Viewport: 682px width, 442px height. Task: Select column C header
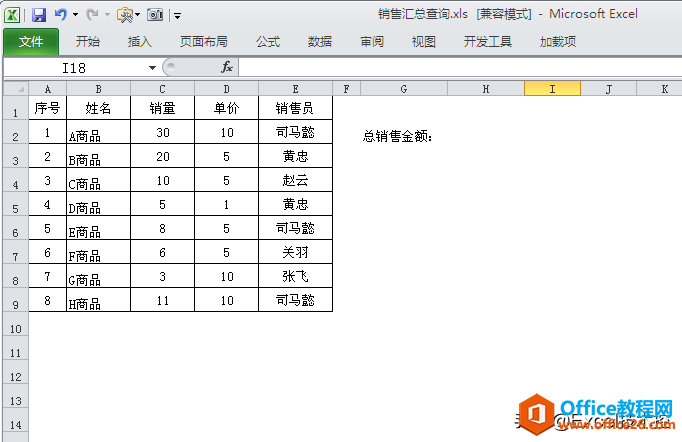[163, 89]
